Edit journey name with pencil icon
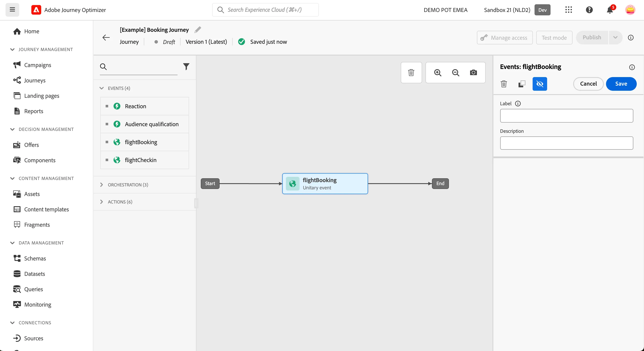 [x=198, y=30]
